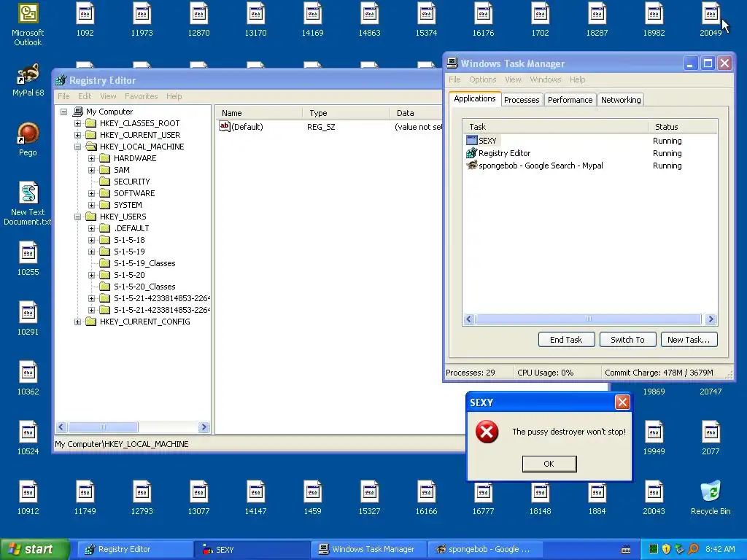Viewport: 747px width, 560px height.
Task: Select desktop file icon 1459
Action: (312, 498)
